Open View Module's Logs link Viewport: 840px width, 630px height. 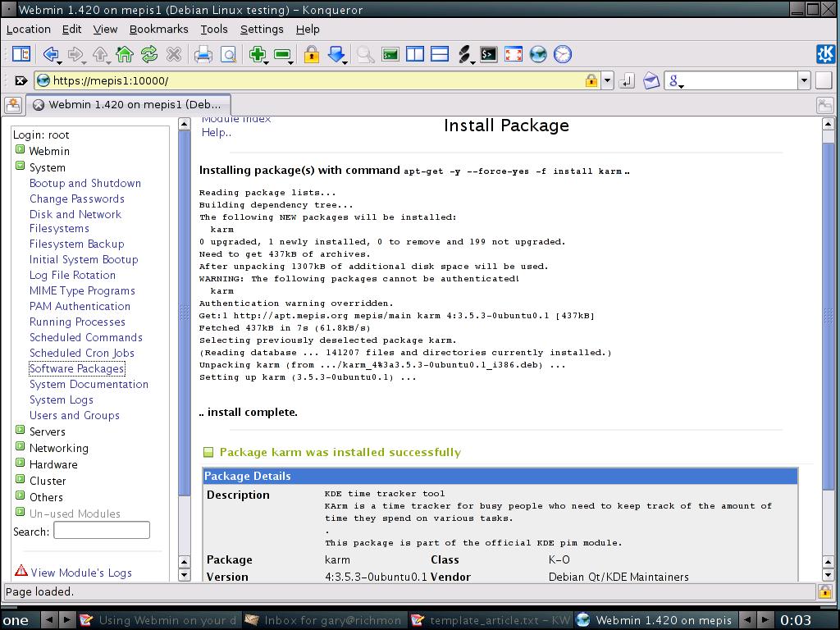pyautogui.click(x=81, y=573)
